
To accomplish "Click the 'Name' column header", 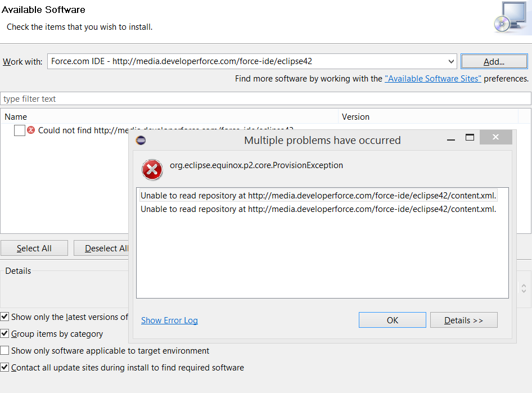I will 16,117.
